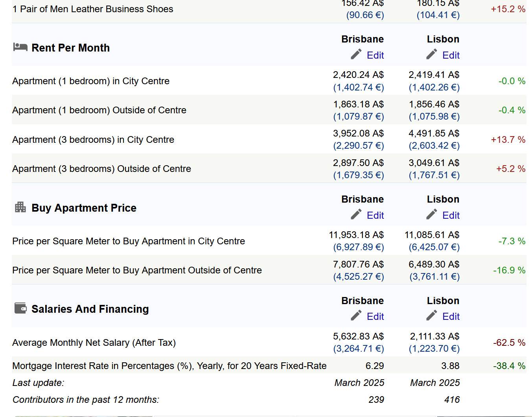Select the Mortgage Interest Rate row label
The image size is (532, 417).
[169, 366]
